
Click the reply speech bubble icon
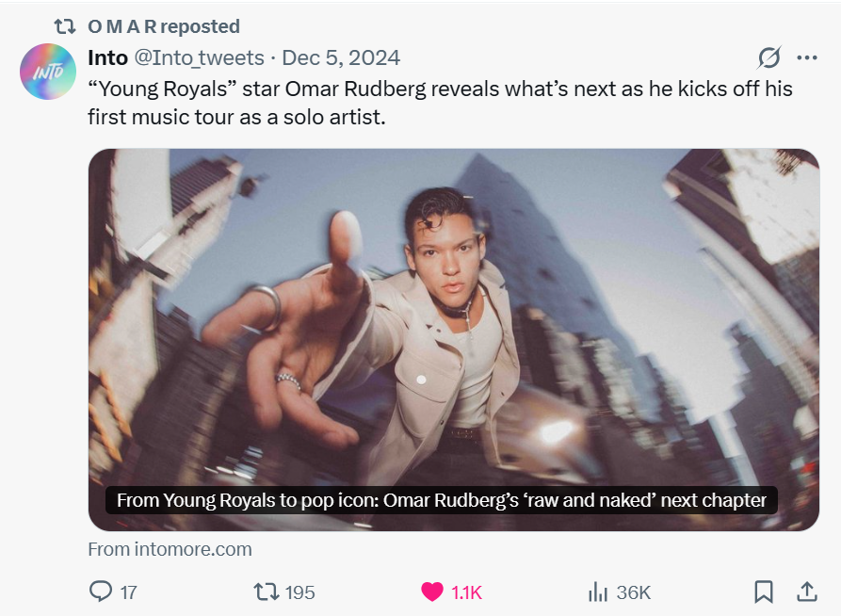[101, 592]
